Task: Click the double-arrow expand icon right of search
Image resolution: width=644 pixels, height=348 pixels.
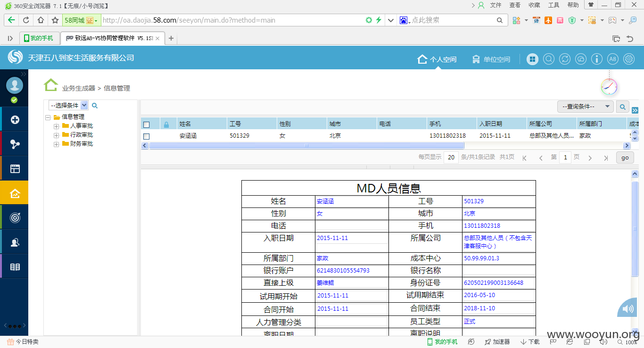Action: coord(635,110)
